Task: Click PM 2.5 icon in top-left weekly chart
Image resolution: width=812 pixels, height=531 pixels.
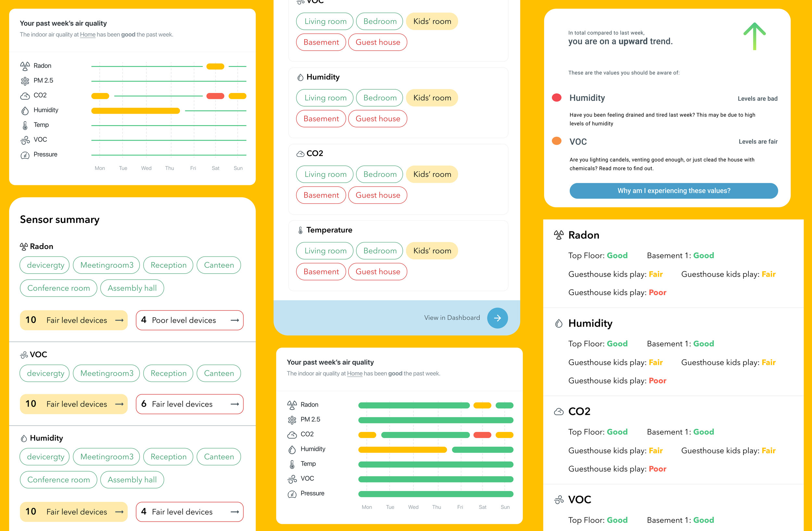Action: point(25,81)
